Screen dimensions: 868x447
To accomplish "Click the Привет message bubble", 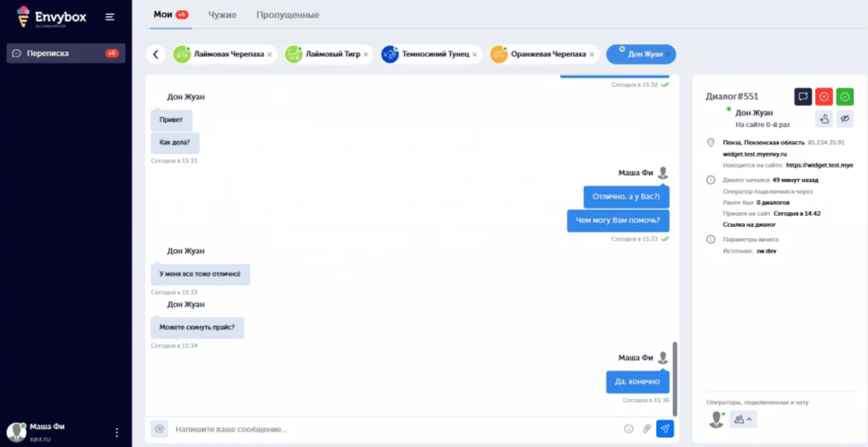I will pos(171,120).
